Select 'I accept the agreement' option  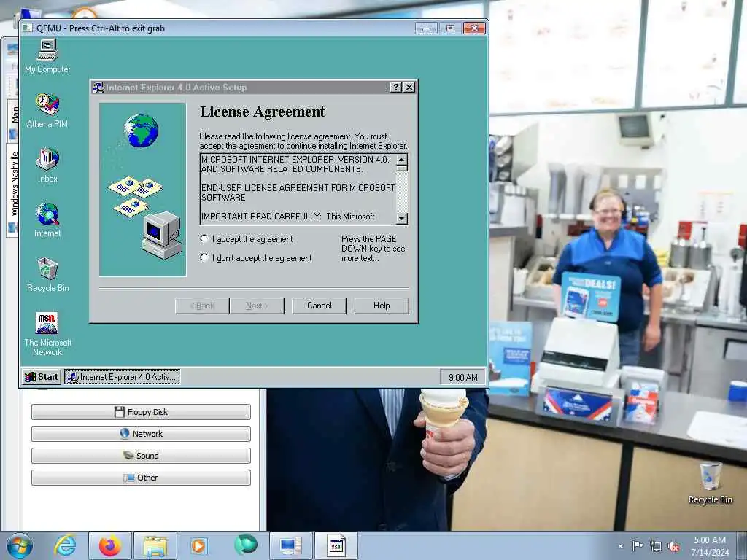pyautogui.click(x=204, y=238)
